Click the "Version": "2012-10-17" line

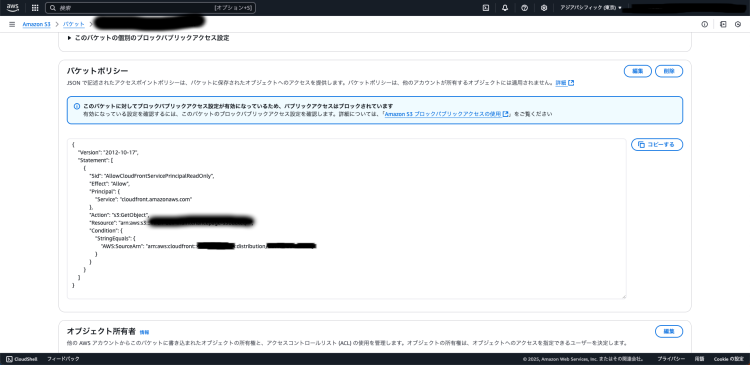point(108,152)
